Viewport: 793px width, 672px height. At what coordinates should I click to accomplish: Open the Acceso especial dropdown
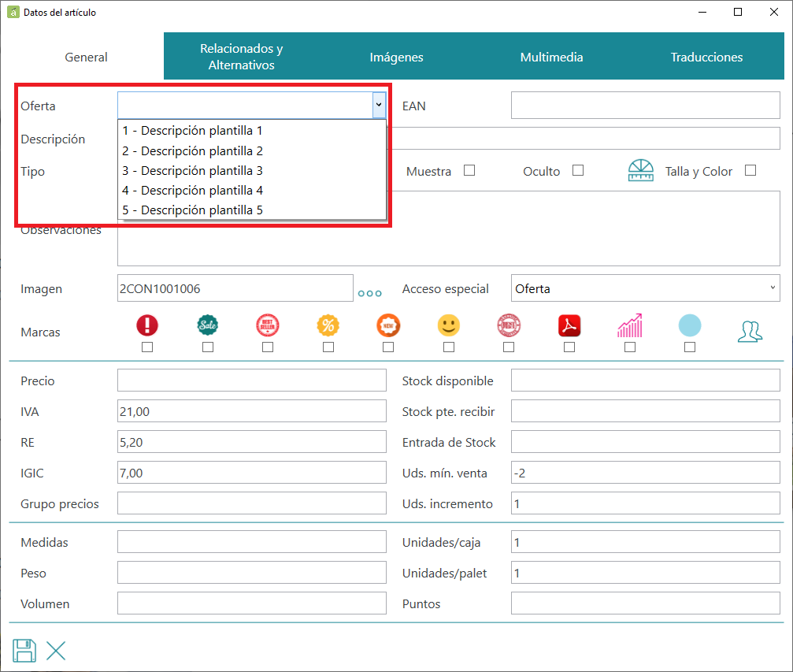coord(645,288)
